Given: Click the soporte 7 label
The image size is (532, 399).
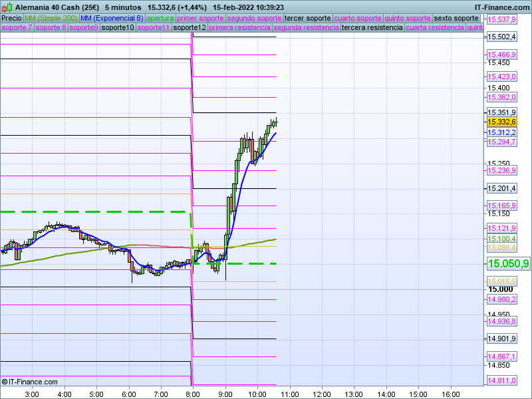Looking at the screenshot, I should [x=17, y=27].
